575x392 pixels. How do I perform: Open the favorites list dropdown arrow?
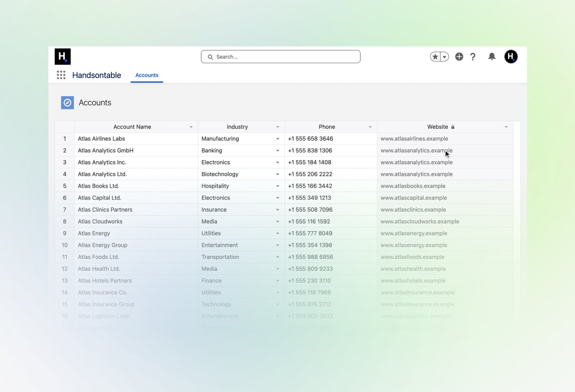pyautogui.click(x=444, y=57)
